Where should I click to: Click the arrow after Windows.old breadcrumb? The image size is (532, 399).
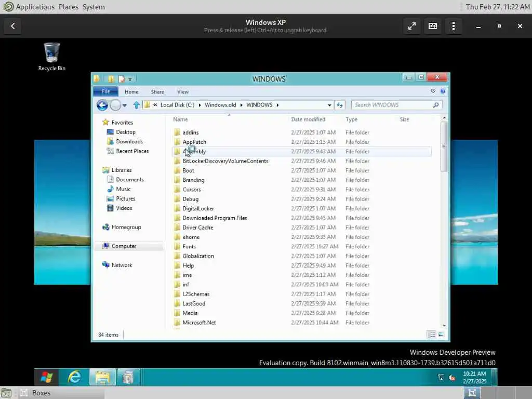coord(241,105)
